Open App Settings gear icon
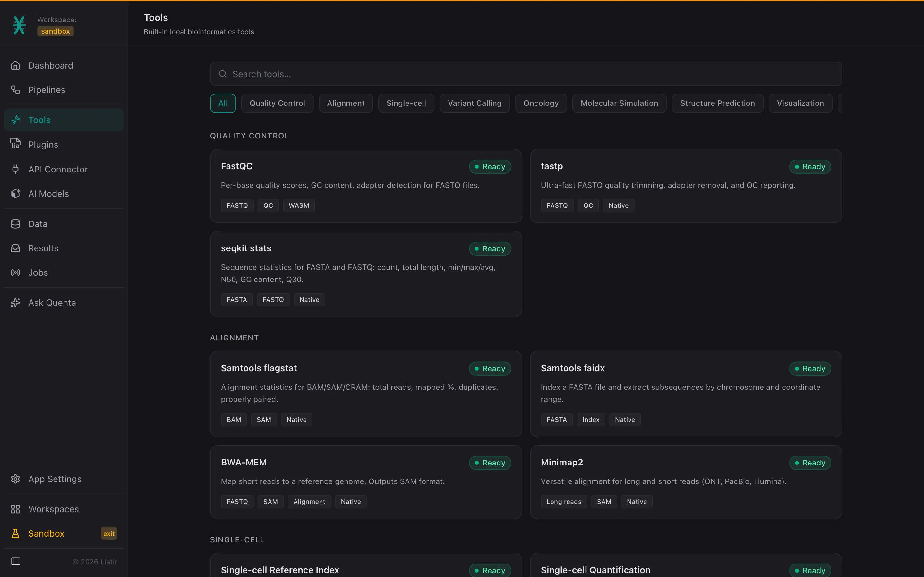Image resolution: width=924 pixels, height=577 pixels. (15, 479)
